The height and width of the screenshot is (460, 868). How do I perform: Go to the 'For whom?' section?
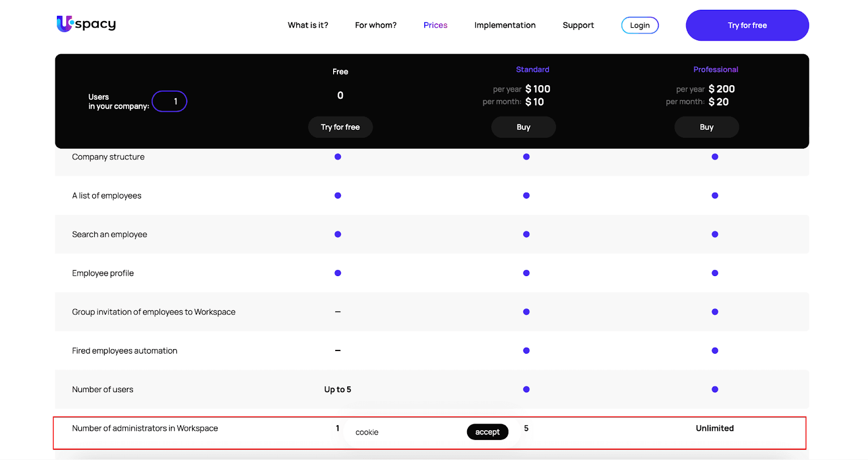(375, 25)
